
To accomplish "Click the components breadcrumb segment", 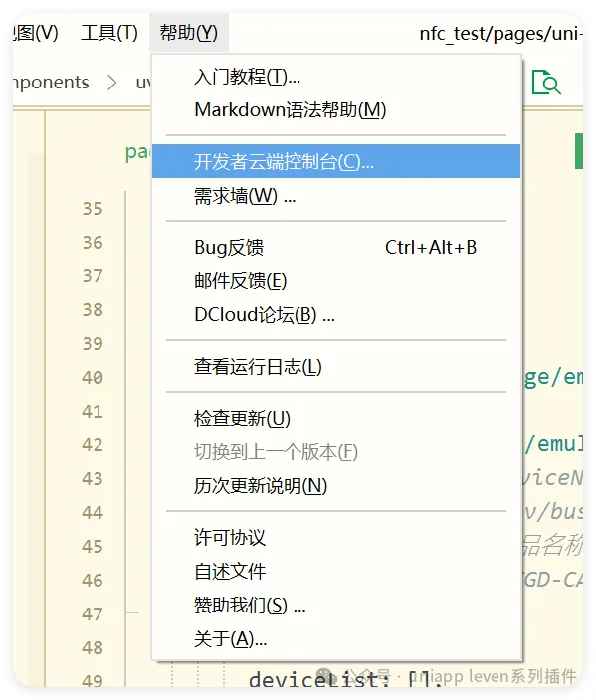I will 51,83.
